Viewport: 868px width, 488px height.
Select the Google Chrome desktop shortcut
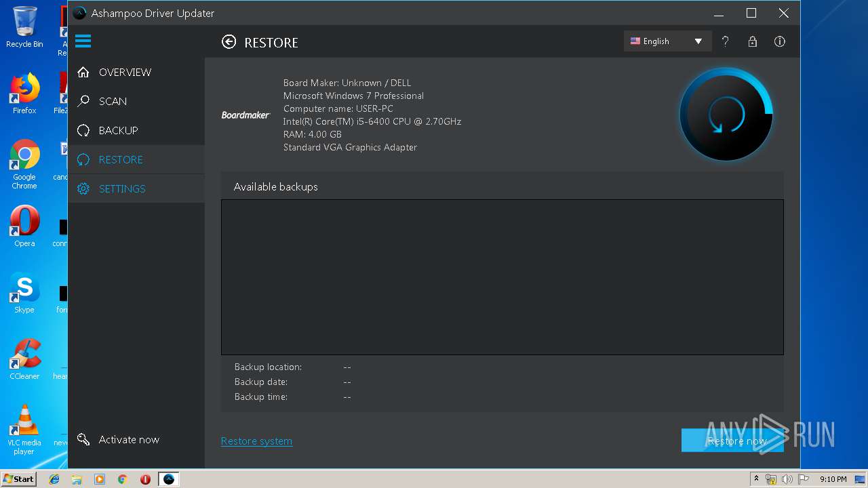(x=24, y=165)
